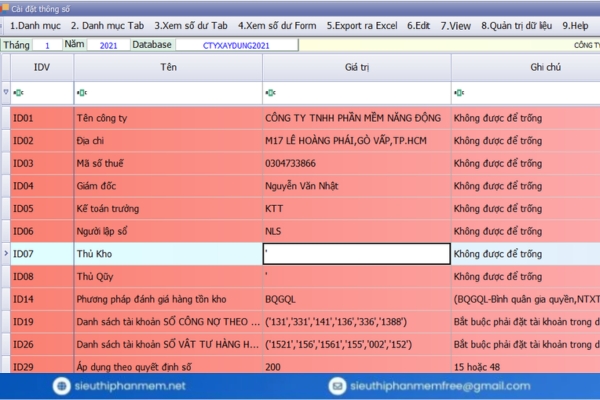
Task: Click the filter icon in Ghi chú filter cell
Action: pyautogui.click(x=459, y=93)
